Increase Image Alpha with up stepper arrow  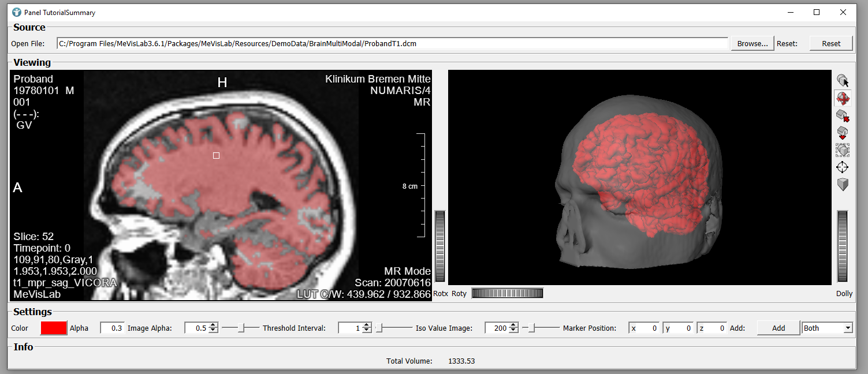tap(214, 326)
